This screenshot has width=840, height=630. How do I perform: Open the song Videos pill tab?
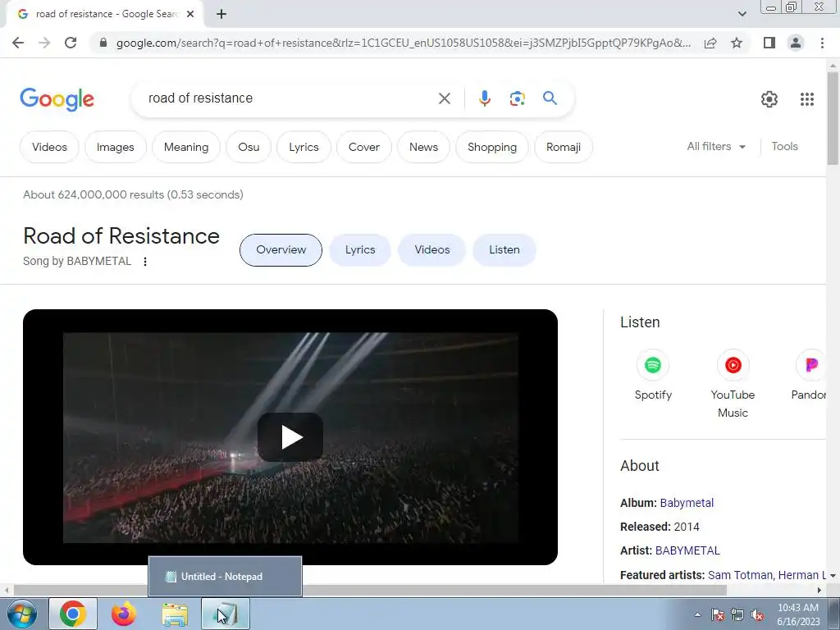431,249
